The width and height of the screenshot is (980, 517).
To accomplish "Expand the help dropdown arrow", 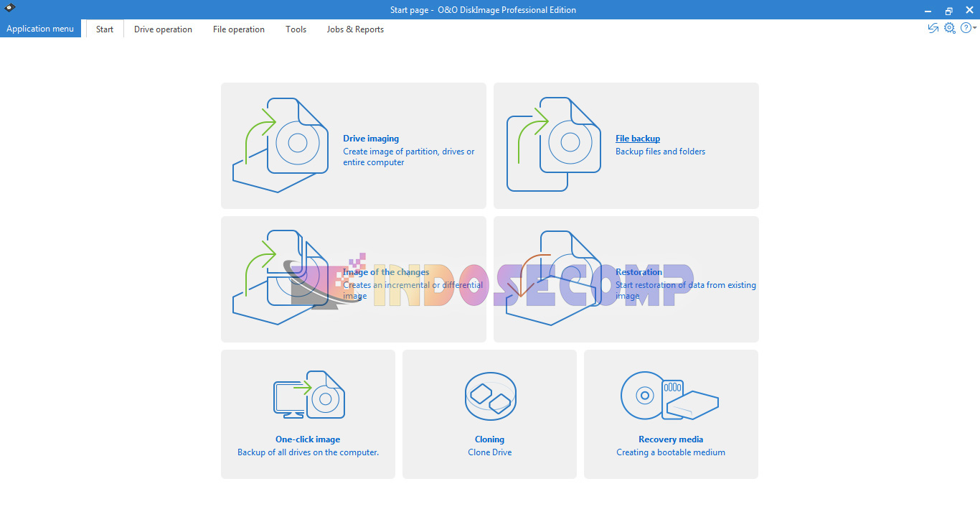I will (x=975, y=29).
